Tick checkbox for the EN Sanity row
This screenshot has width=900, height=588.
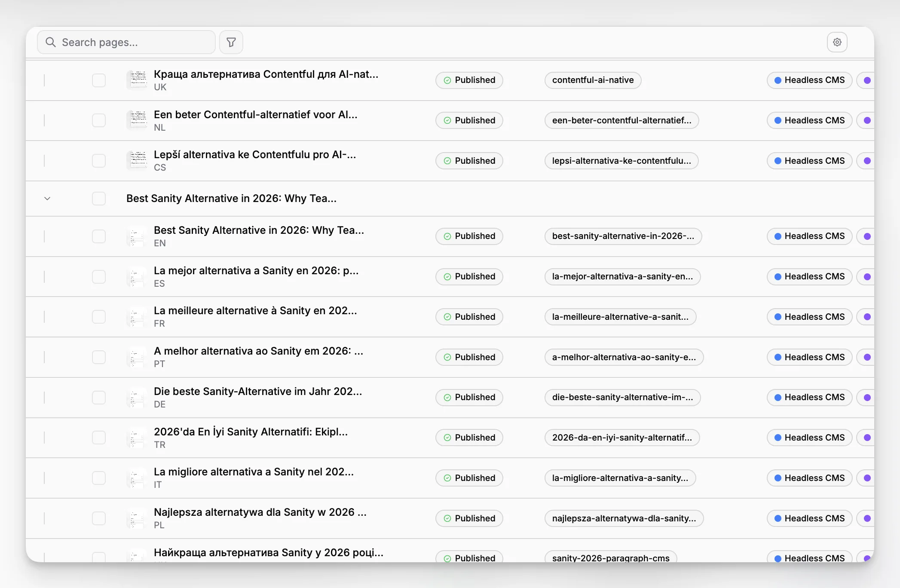pyautogui.click(x=99, y=236)
